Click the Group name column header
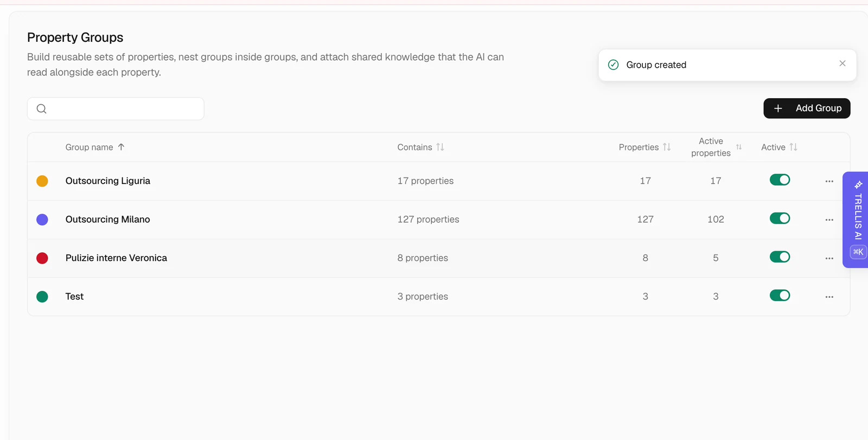Viewport: 868px width, 440px height. coord(90,147)
